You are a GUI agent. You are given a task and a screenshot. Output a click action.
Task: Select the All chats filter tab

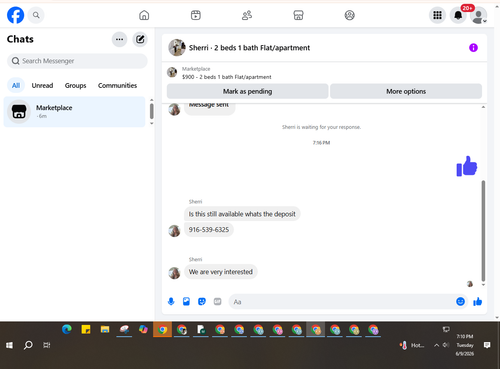click(16, 85)
